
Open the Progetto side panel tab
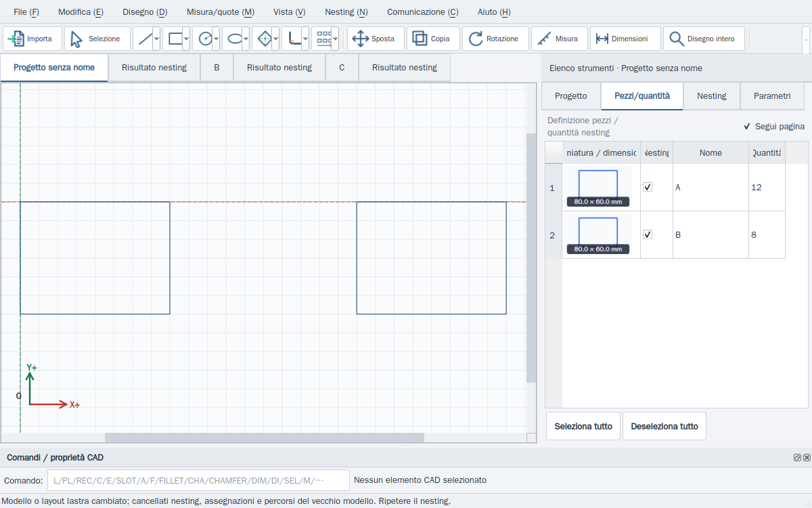tap(571, 96)
